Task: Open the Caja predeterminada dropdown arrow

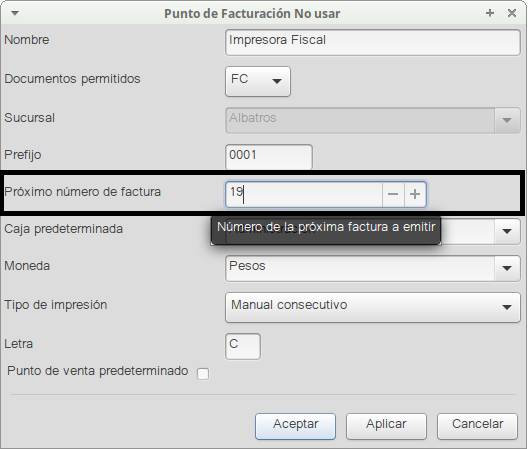Action: (x=507, y=231)
